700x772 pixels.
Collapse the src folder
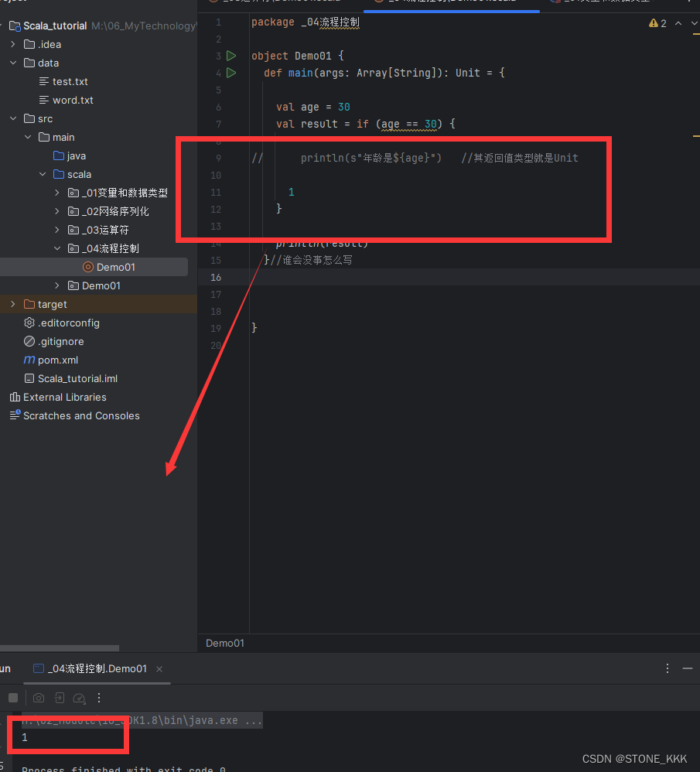pos(13,118)
